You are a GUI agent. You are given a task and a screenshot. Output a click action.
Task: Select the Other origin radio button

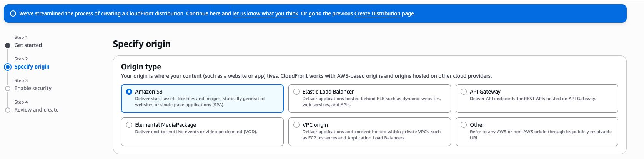[x=464, y=125]
